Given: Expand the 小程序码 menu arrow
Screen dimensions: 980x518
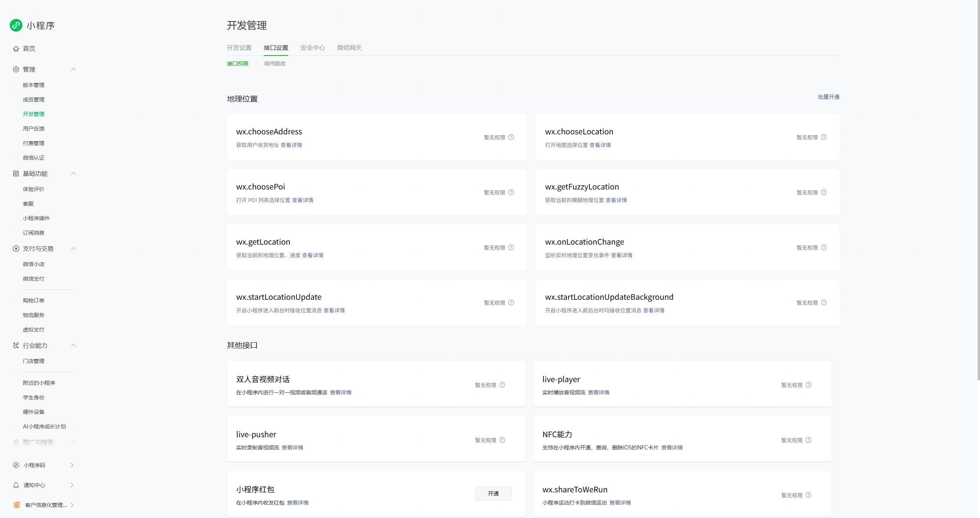Looking at the screenshot, I should click(72, 465).
